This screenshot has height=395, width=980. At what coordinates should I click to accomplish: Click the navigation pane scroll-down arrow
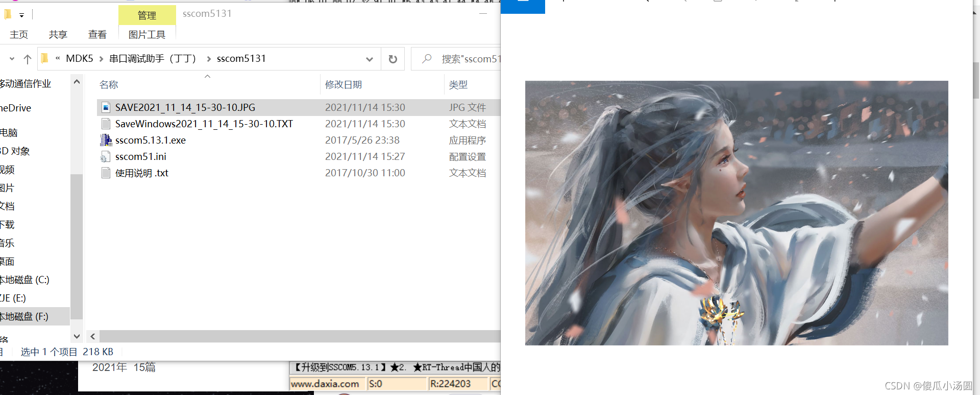pyautogui.click(x=77, y=336)
